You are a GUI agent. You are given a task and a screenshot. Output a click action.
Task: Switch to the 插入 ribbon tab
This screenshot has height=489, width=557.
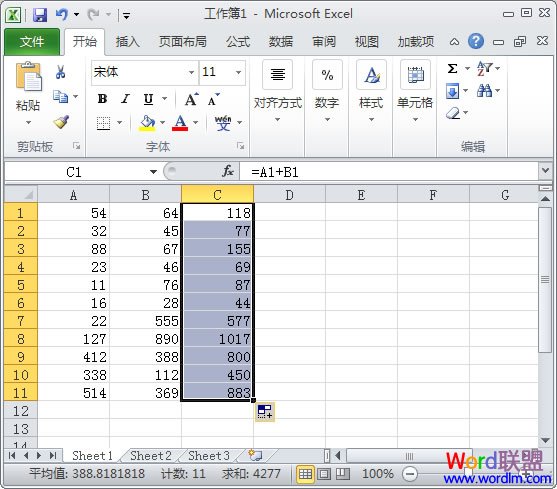coord(128,42)
